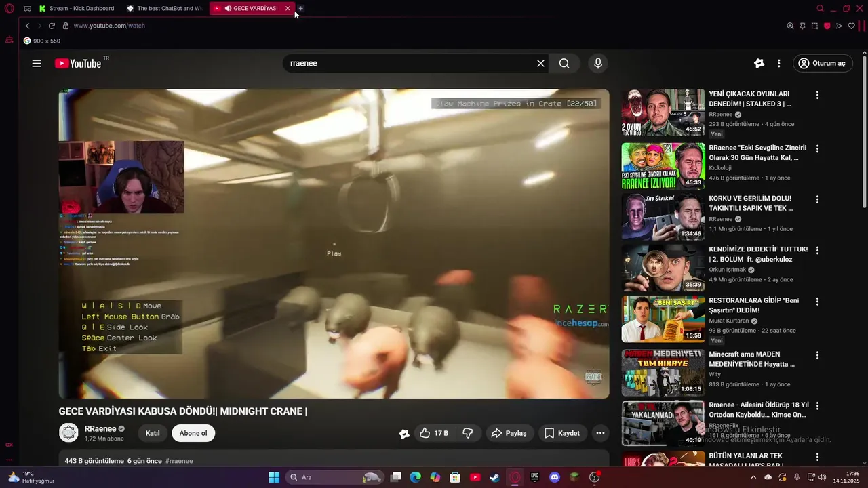Click the Oturum aç sign-in button
This screenshot has width=868, height=488.
click(x=823, y=63)
